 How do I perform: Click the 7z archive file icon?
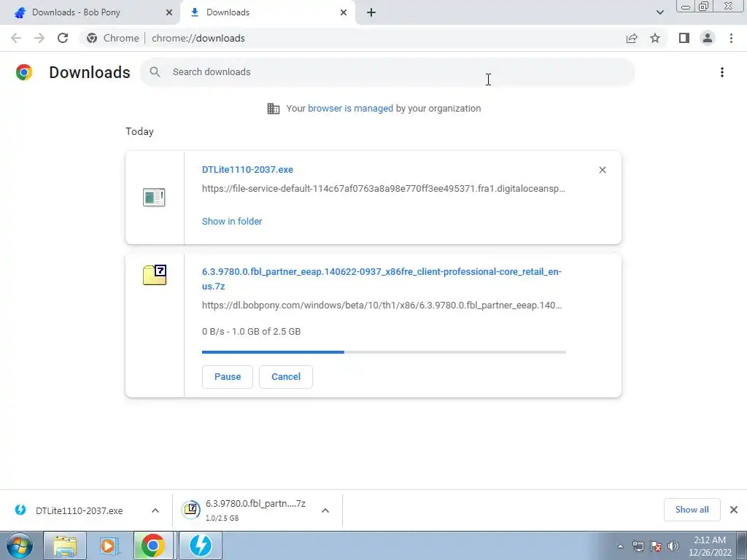click(x=155, y=275)
